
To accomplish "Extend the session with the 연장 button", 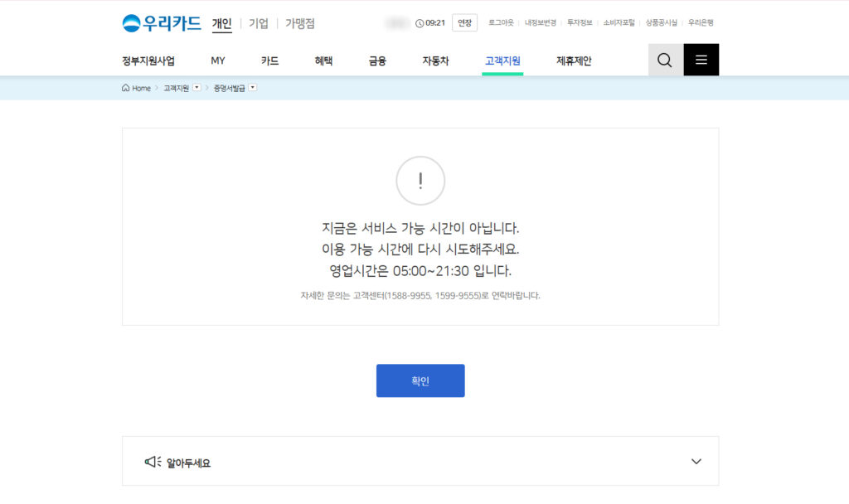I will (x=464, y=22).
